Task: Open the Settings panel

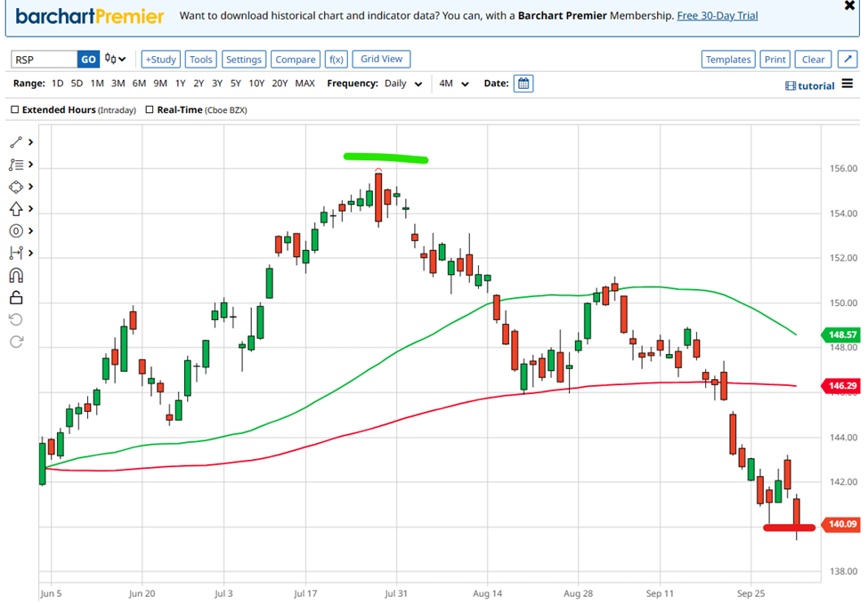Action: click(243, 59)
